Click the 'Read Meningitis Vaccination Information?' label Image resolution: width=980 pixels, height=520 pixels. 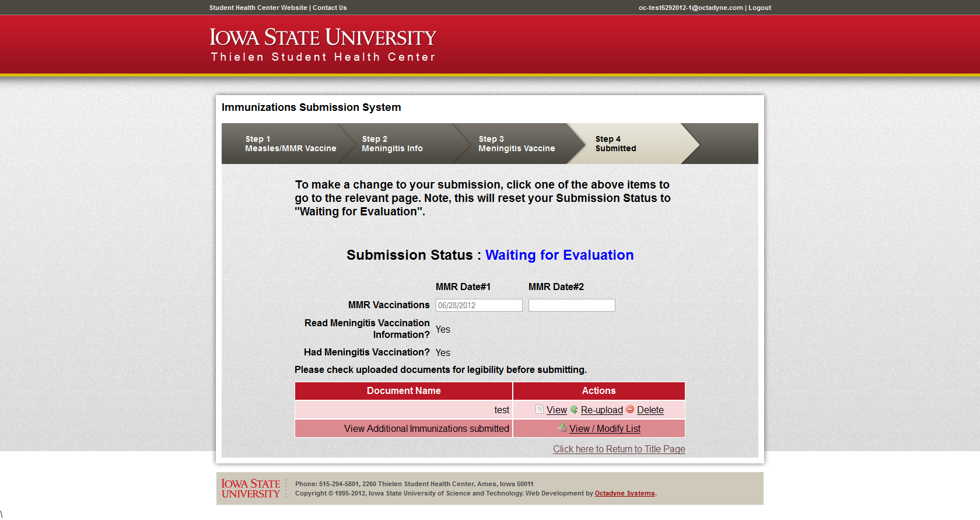[x=367, y=329]
